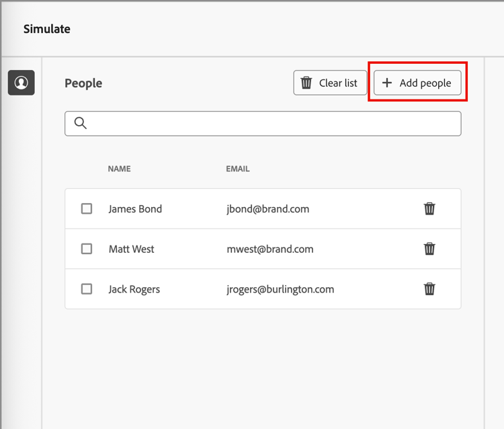Image resolution: width=504 pixels, height=429 pixels.
Task: Remove Matt West with the trash icon
Action: click(x=429, y=249)
